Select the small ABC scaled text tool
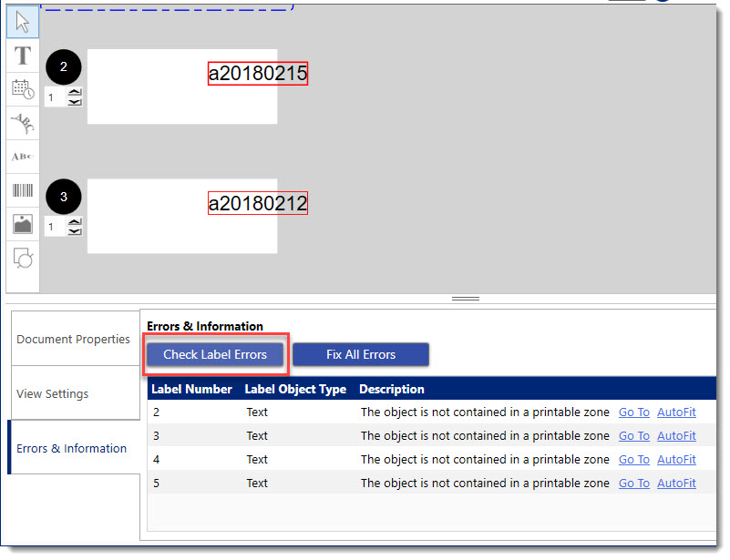The height and width of the screenshot is (560, 730). [23, 157]
